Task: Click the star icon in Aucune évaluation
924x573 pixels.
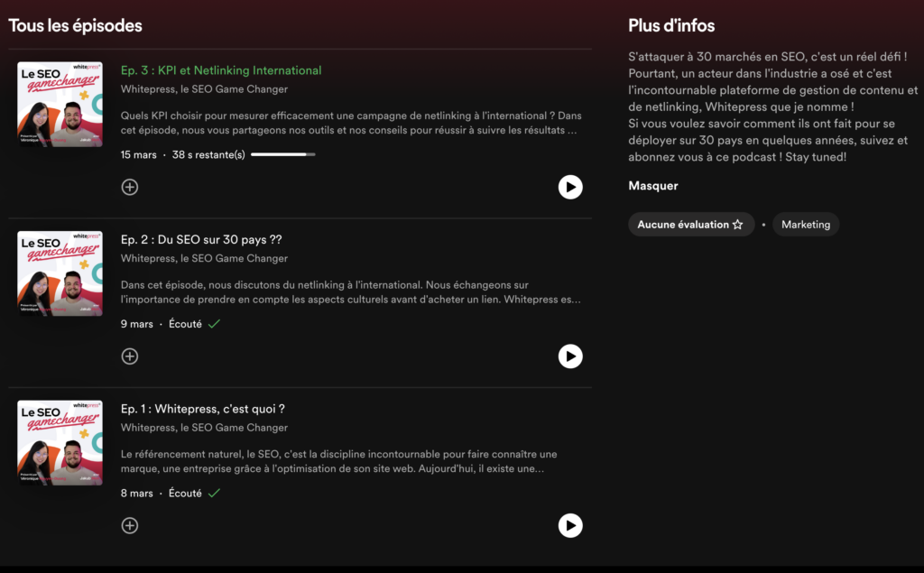Action: tap(737, 224)
